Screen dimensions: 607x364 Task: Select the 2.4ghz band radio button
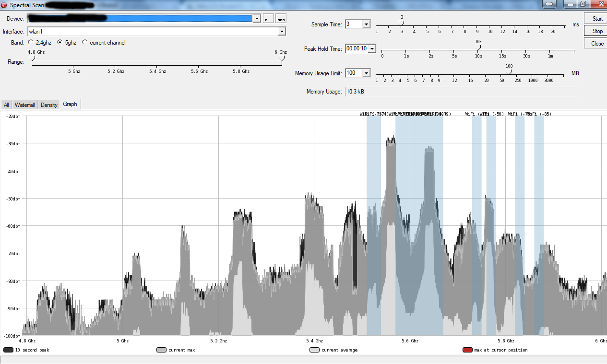coord(31,43)
